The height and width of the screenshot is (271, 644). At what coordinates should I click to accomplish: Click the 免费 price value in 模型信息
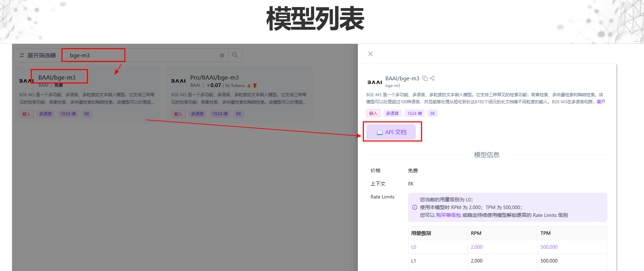(413, 171)
